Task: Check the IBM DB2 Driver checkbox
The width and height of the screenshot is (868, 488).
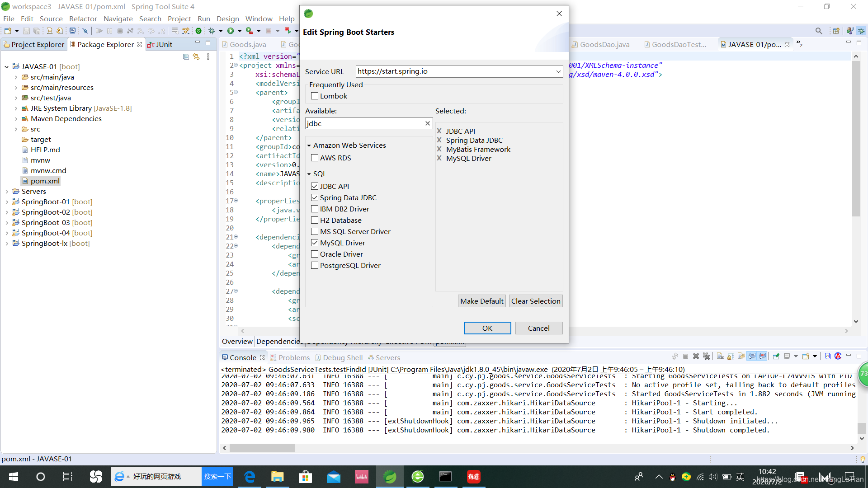Action: 315,209
